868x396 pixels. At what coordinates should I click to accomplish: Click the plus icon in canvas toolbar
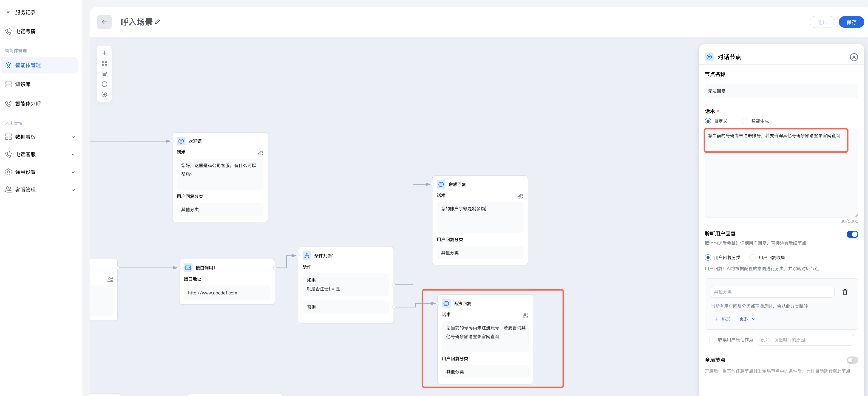pos(105,53)
